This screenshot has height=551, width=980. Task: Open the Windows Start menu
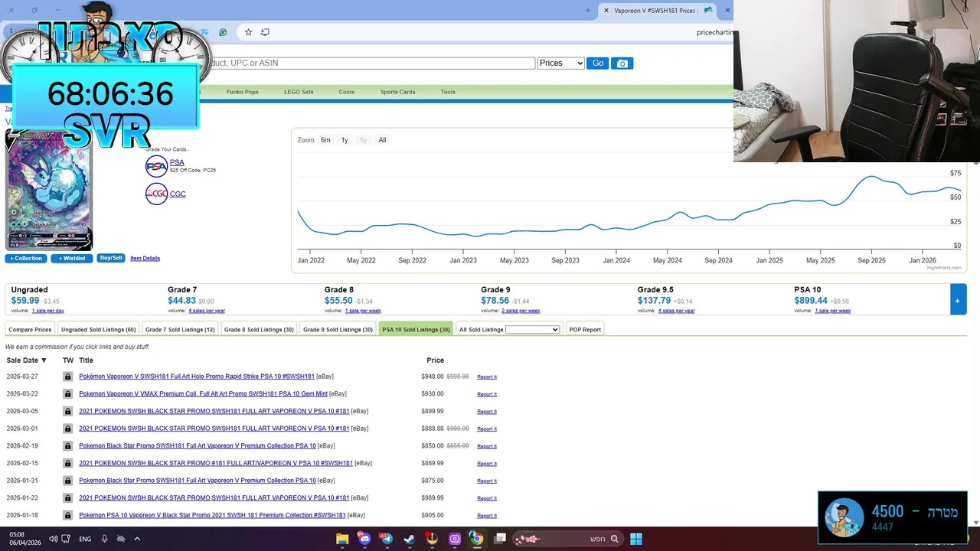click(636, 539)
